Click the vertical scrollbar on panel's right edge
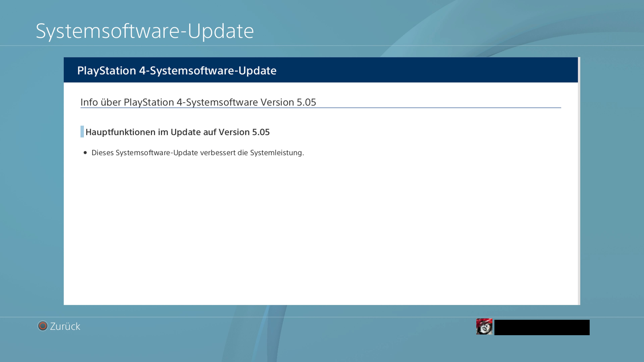Image resolution: width=644 pixels, height=362 pixels. pyautogui.click(x=579, y=181)
